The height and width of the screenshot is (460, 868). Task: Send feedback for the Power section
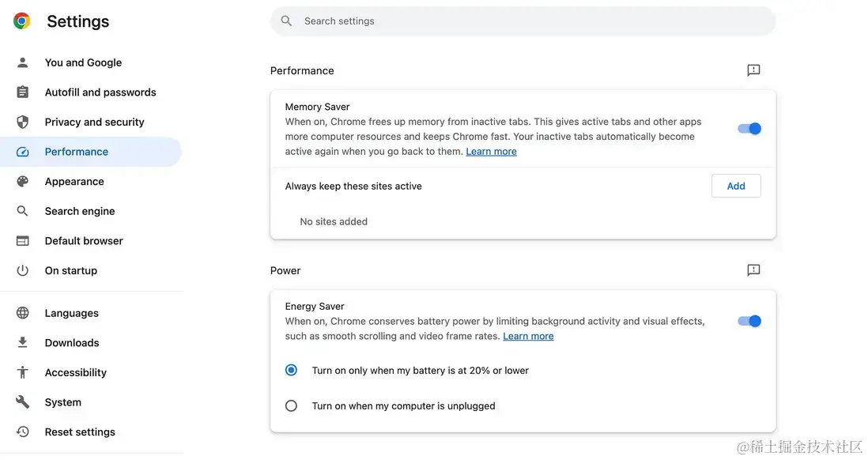pyautogui.click(x=753, y=270)
